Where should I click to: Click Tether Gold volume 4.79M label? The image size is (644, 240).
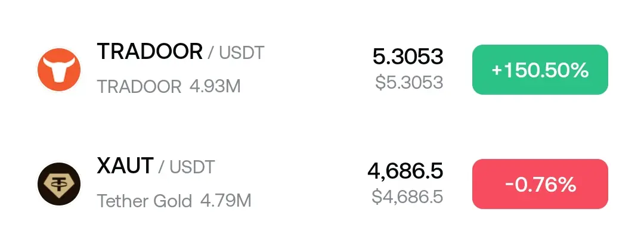(226, 201)
